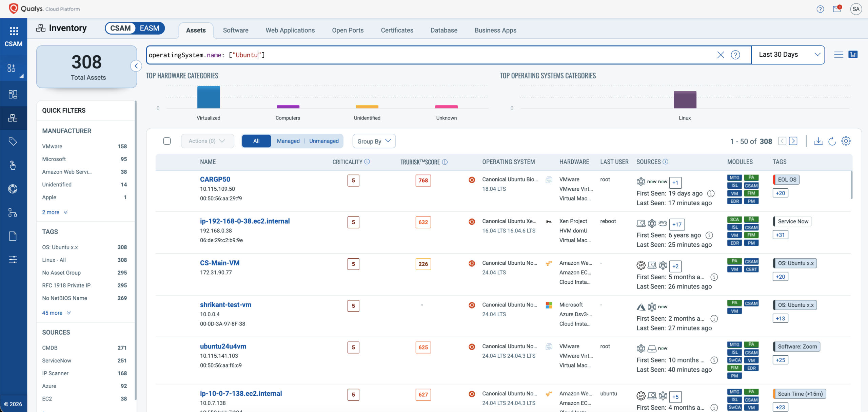Image resolution: width=868 pixels, height=412 pixels.
Task: Click the refresh list icon
Action: coord(832,141)
